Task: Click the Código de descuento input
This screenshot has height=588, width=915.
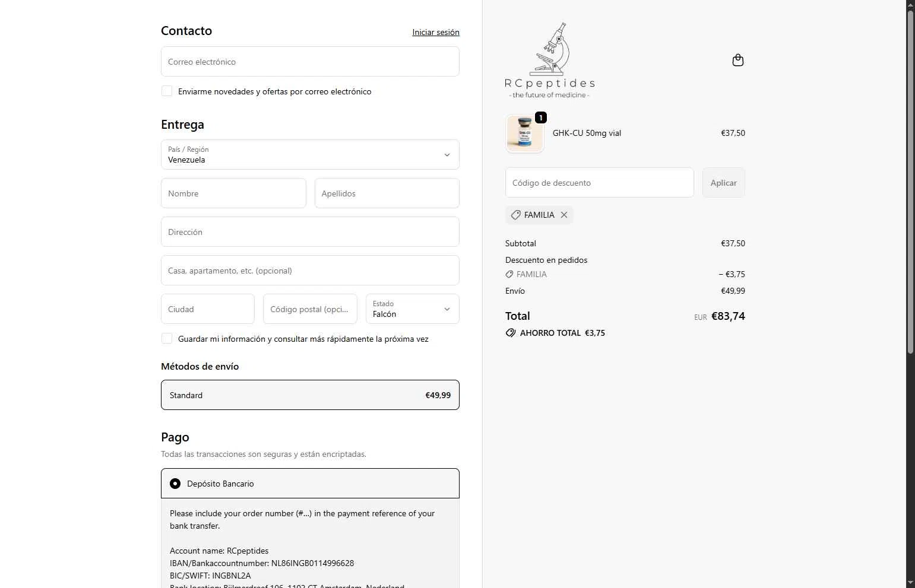Action: pos(600,183)
